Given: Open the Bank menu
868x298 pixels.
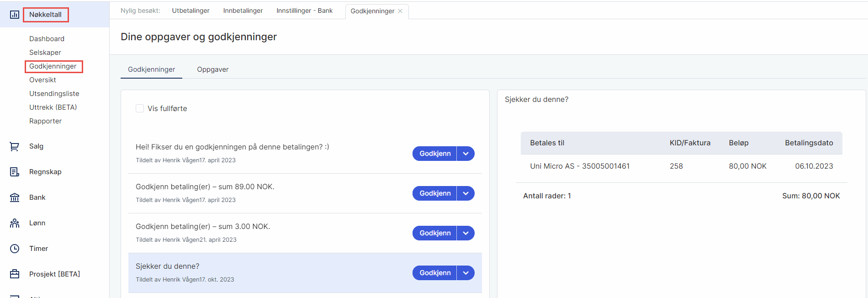Looking at the screenshot, I should (37, 197).
